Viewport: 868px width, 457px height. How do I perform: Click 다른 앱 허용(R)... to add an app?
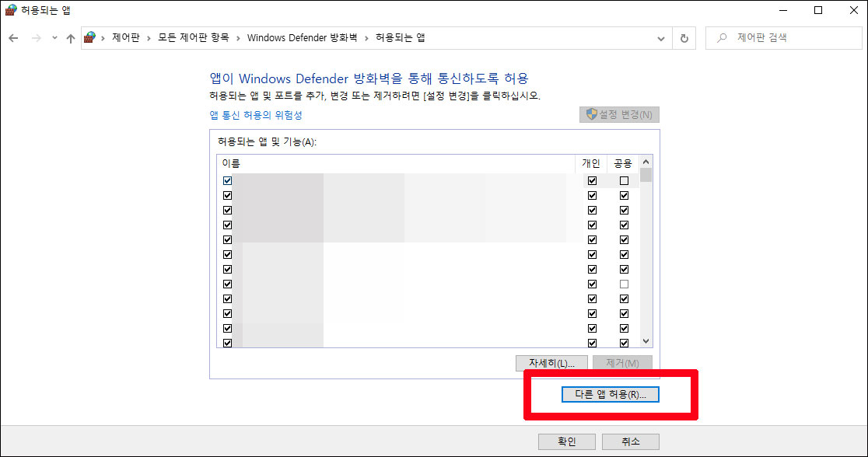coord(610,395)
